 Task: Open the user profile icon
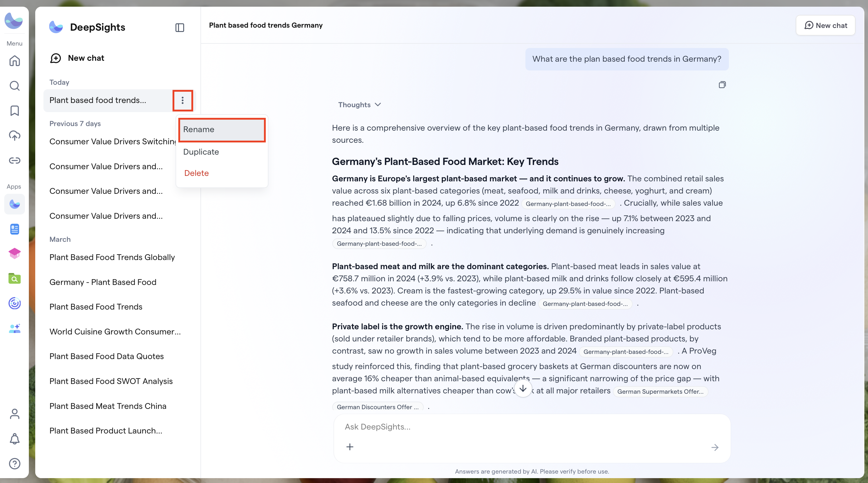15,414
